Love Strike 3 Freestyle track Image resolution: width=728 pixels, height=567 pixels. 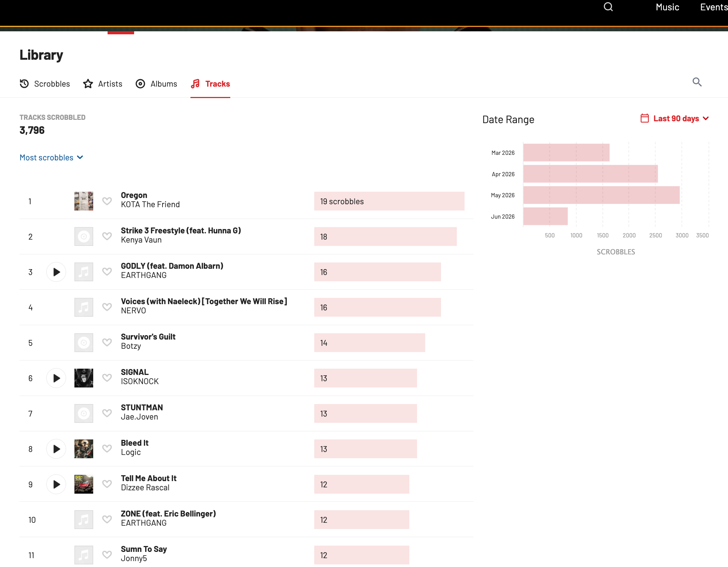107,236
